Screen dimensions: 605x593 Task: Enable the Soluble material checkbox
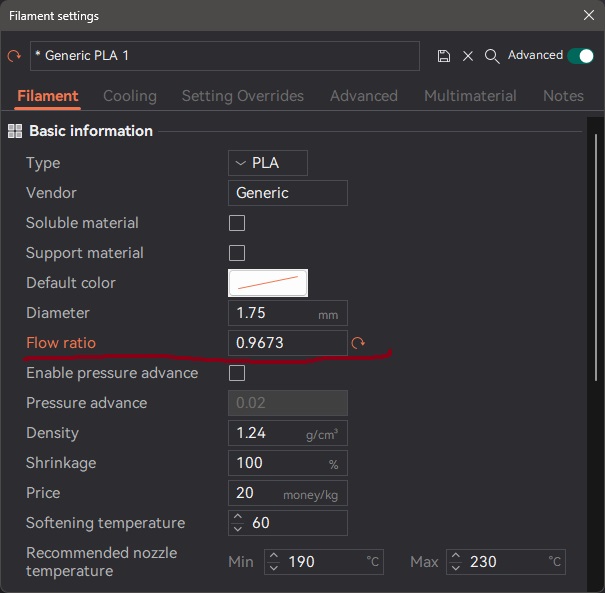click(x=237, y=223)
